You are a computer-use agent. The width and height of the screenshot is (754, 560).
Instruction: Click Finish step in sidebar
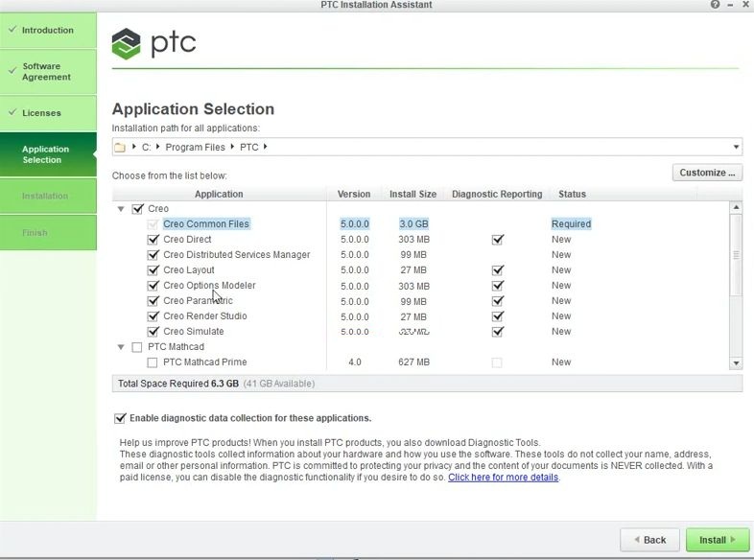[48, 233]
